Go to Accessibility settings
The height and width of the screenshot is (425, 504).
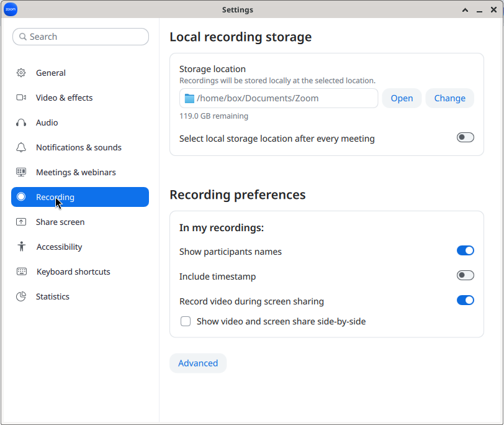click(80, 247)
